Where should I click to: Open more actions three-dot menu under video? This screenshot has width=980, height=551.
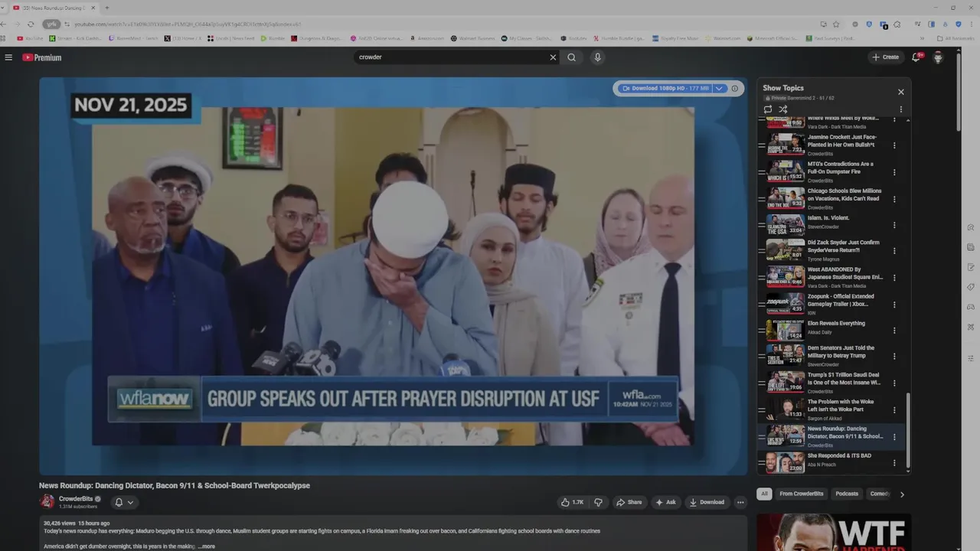tap(740, 502)
